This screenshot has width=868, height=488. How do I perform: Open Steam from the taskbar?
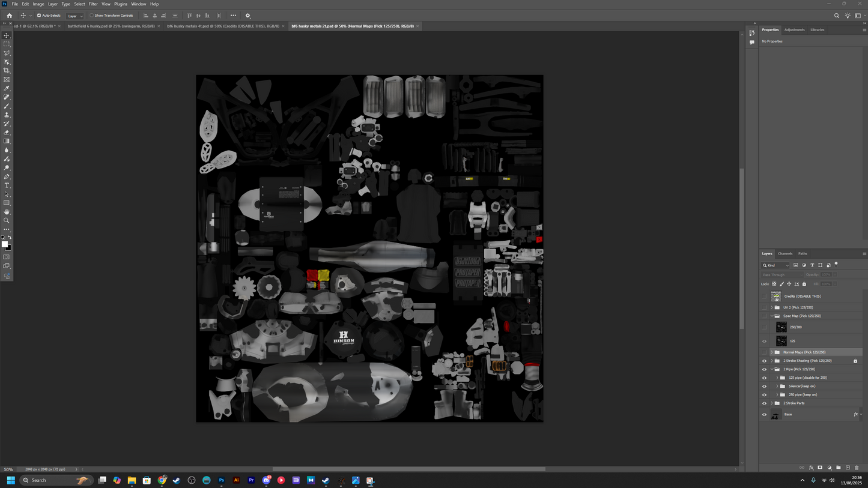coord(177,480)
